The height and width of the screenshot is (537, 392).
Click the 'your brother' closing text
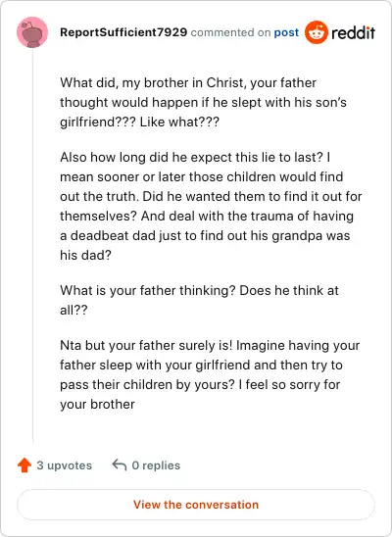coord(97,404)
